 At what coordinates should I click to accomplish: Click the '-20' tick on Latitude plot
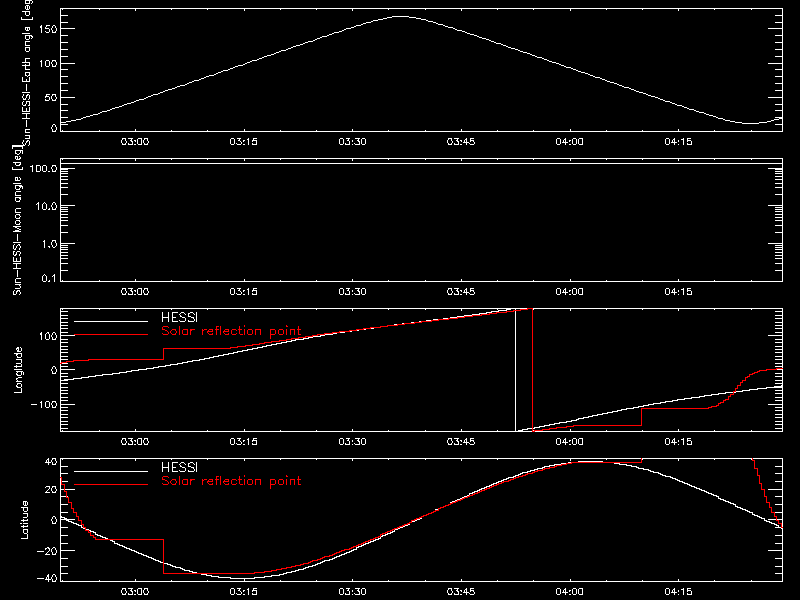[46, 551]
